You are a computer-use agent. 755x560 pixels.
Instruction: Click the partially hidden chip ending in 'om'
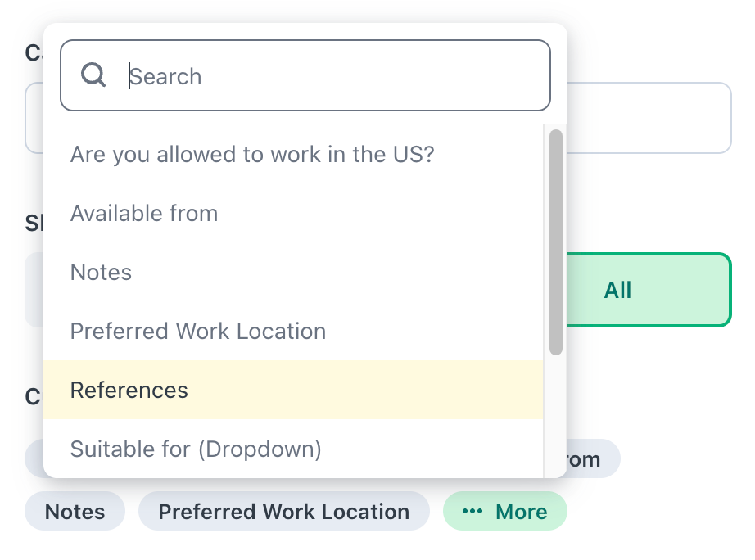click(x=593, y=458)
